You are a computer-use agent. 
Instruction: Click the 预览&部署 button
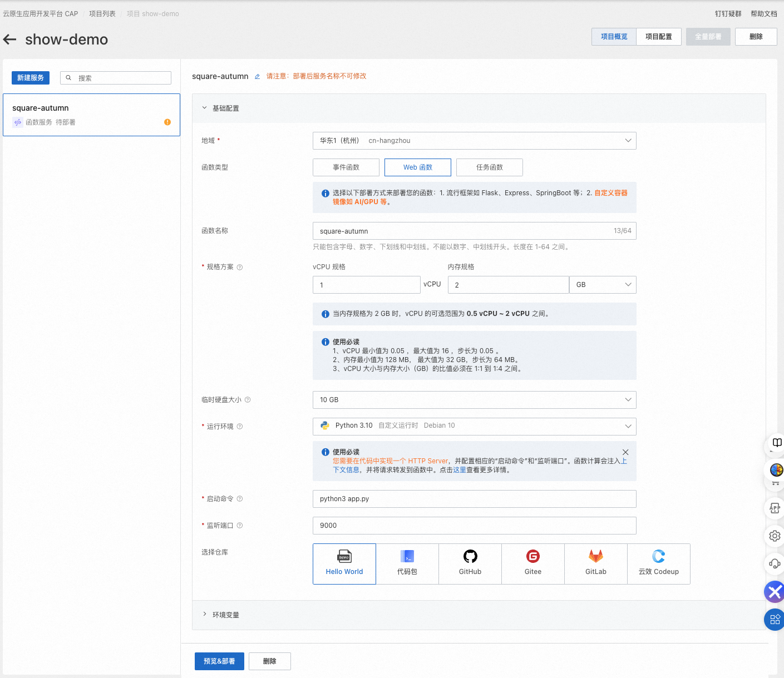[x=219, y=661]
